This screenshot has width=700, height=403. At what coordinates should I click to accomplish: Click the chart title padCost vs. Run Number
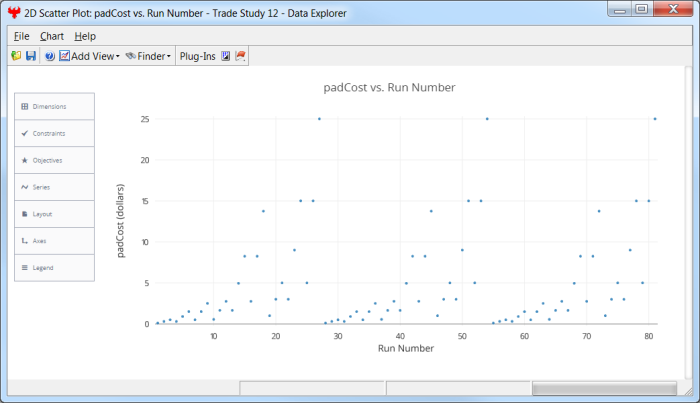click(389, 87)
